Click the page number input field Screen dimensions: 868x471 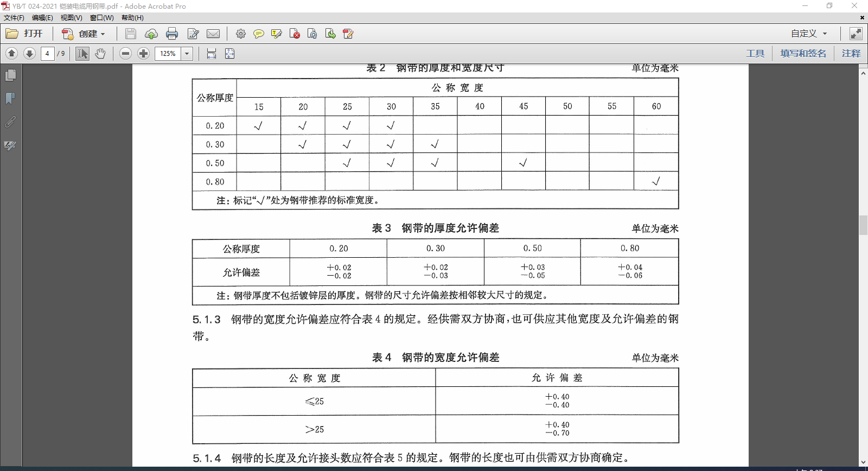47,53
